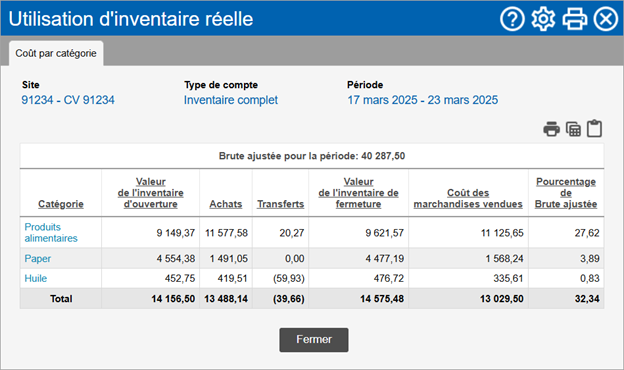The height and width of the screenshot is (370, 624).
Task: Sort by Coût des marchandises vendues header
Action: pos(468,199)
